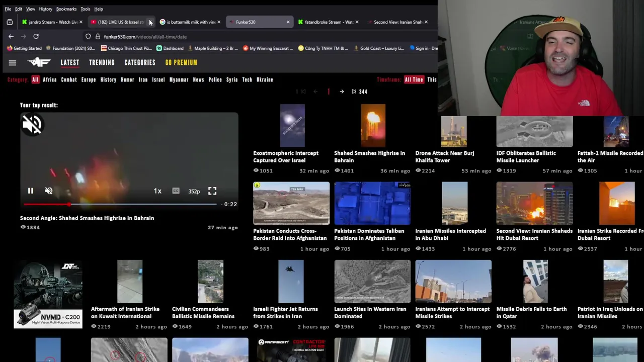Screen dimensions: 644x362
Task: Open Civilian Commandeers Ballistic Missile Remains
Action: click(210, 282)
